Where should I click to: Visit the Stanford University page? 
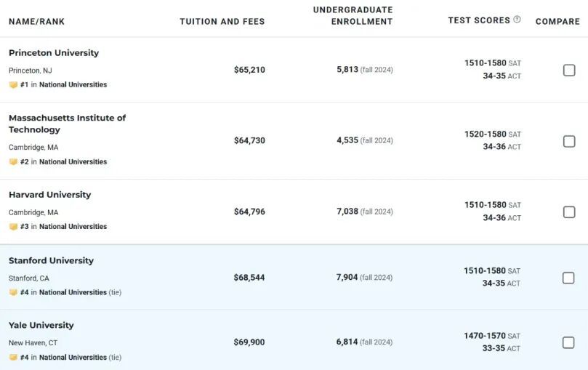tap(51, 261)
